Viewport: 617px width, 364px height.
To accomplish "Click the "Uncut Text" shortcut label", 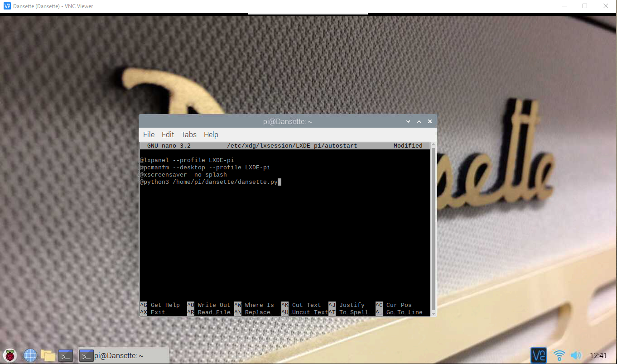I will [x=310, y=312].
